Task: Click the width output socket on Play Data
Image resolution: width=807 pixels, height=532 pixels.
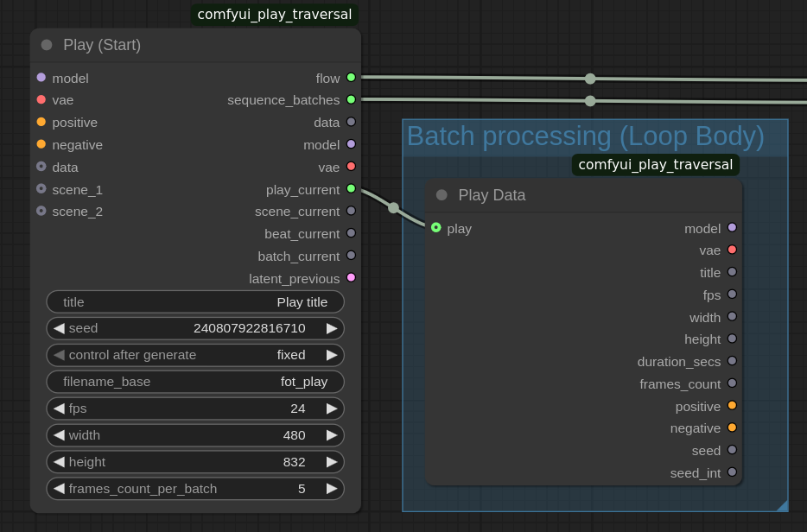Action: coord(732,316)
